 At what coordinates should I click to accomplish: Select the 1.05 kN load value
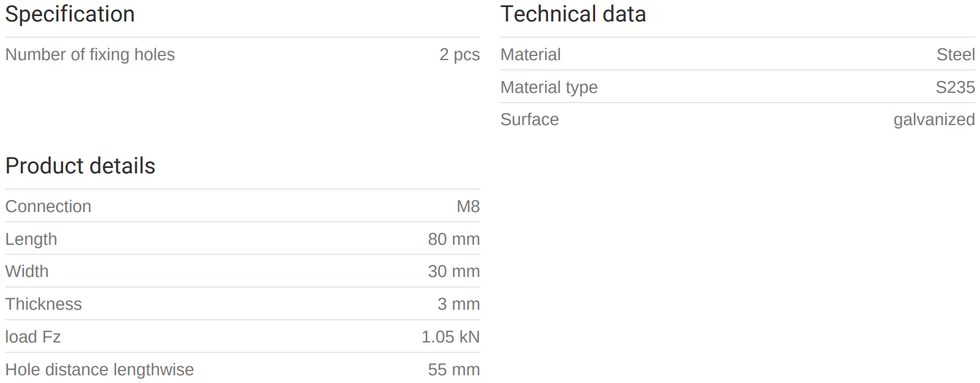pyautogui.click(x=450, y=337)
